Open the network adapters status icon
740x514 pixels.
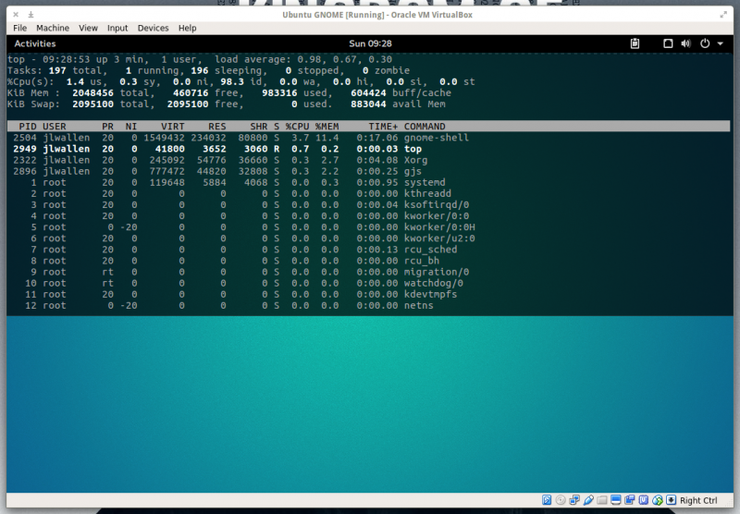click(x=574, y=500)
